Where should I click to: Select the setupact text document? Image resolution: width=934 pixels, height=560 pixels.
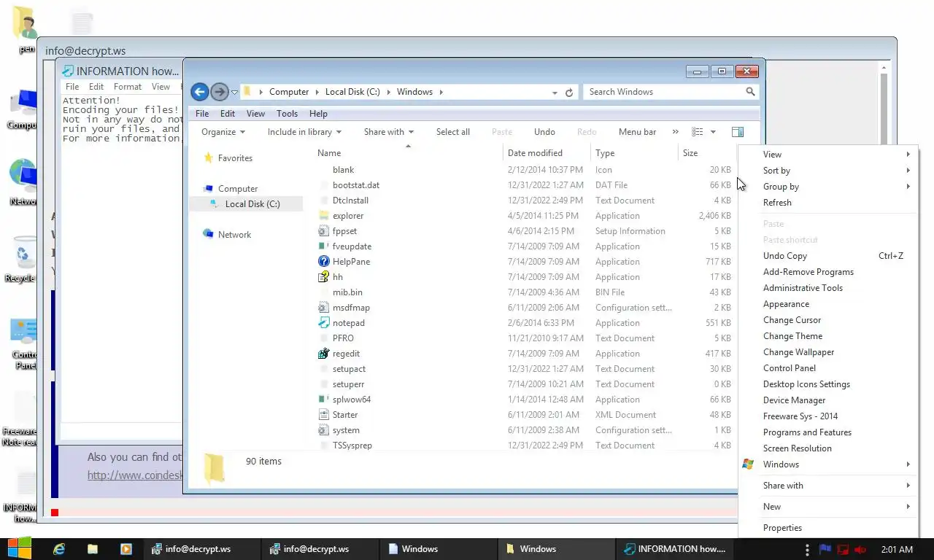pyautogui.click(x=349, y=369)
